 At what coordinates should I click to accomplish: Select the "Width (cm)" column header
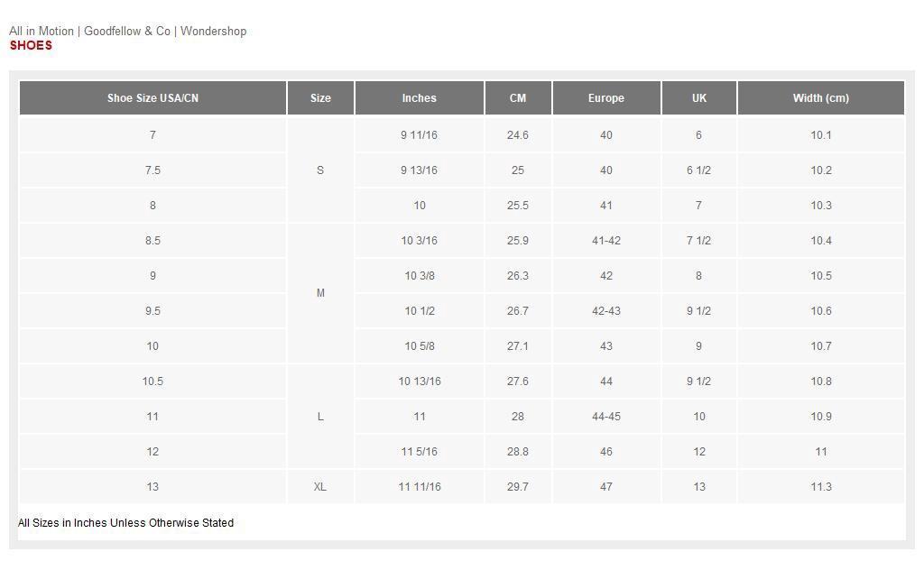tap(820, 98)
